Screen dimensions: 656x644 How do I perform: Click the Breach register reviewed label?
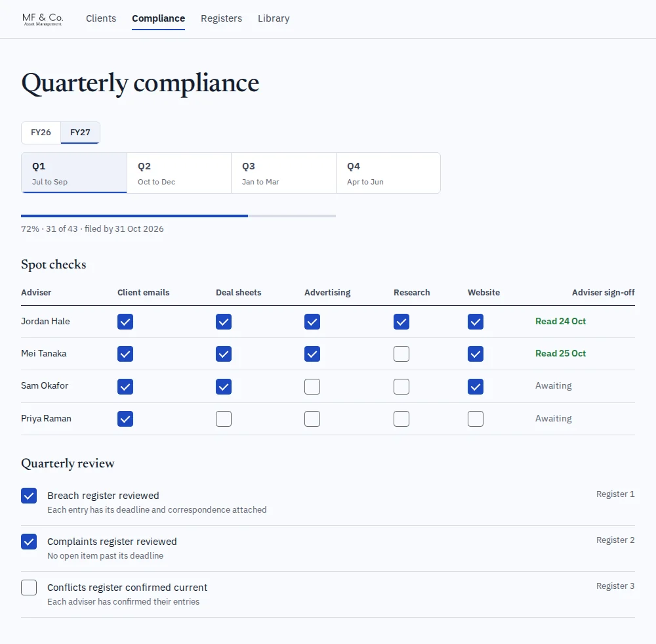103,496
